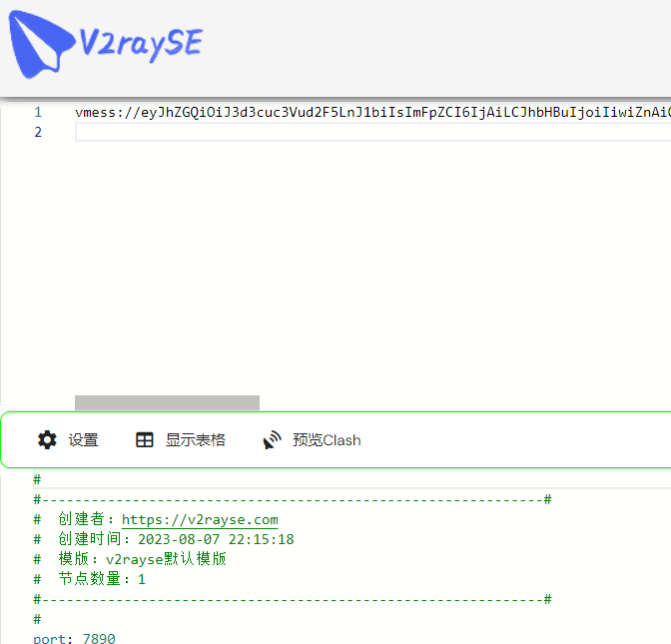Screen dimensions: 671x644
Task: Open the 设置 settings button
Action: pyautogui.click(x=83, y=440)
